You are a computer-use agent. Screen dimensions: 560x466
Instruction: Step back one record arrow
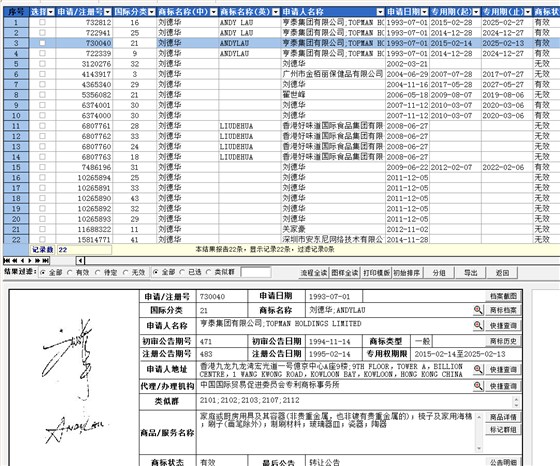point(22,261)
